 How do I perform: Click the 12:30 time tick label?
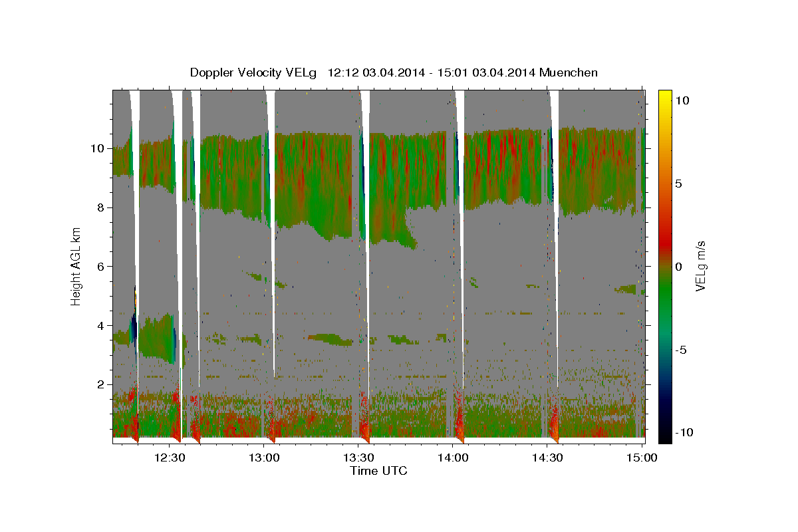coord(170,458)
